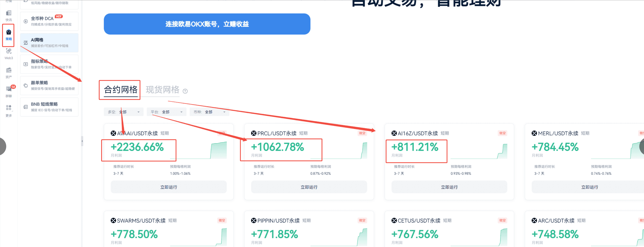Click the 0.93%-0.98% grid profit value
The image size is (644, 247).
461,174
